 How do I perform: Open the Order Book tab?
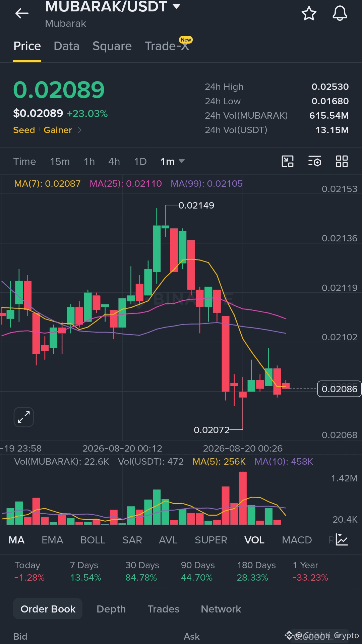click(x=48, y=609)
